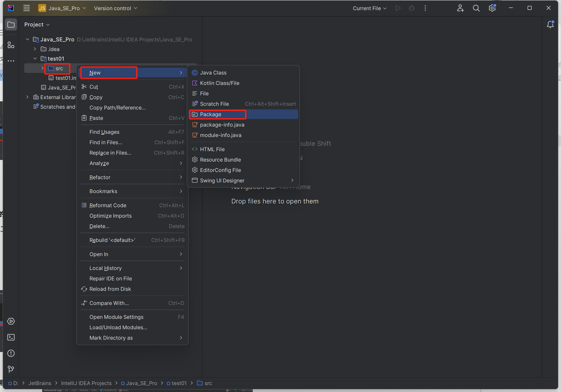Click the Search Everywhere magnifier icon
Image resolution: width=561 pixels, height=392 pixels.
click(x=476, y=8)
